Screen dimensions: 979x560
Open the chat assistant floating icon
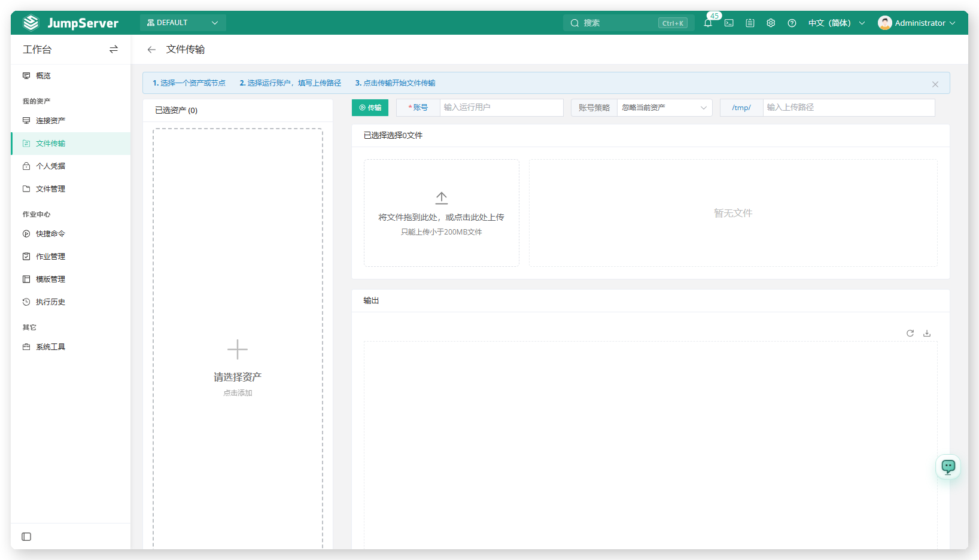point(948,467)
